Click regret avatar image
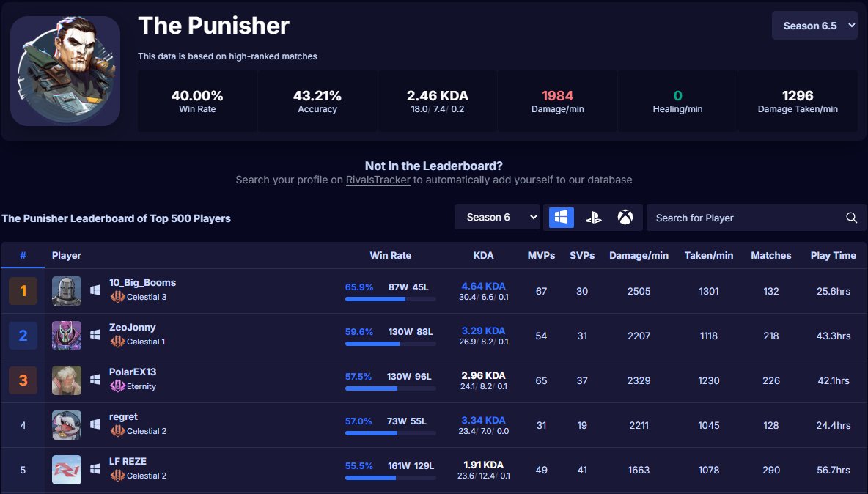Viewport: 868px width, 494px height. [67, 425]
